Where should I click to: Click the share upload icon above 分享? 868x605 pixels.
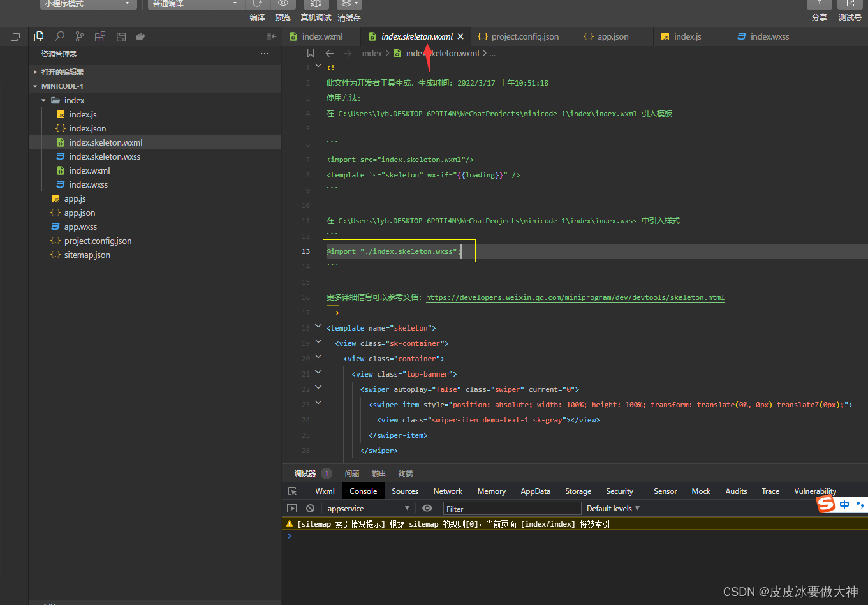[x=820, y=4]
